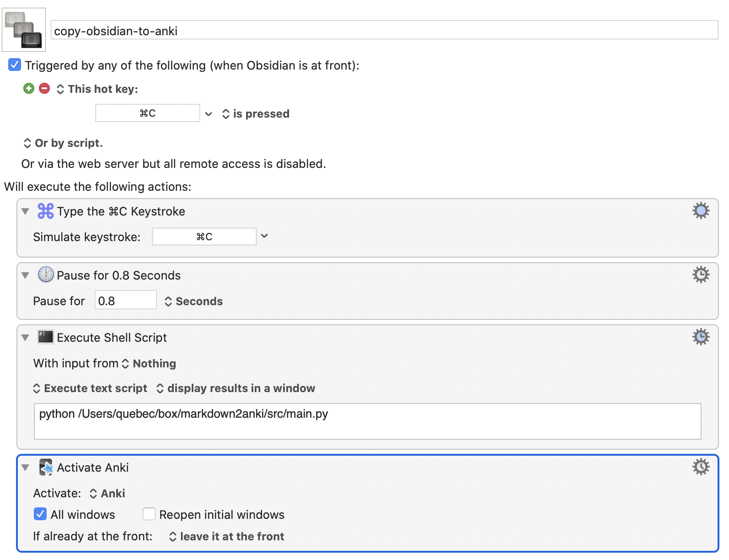Click the Simulate keystroke ⌘C field
729x560 pixels.
[204, 237]
